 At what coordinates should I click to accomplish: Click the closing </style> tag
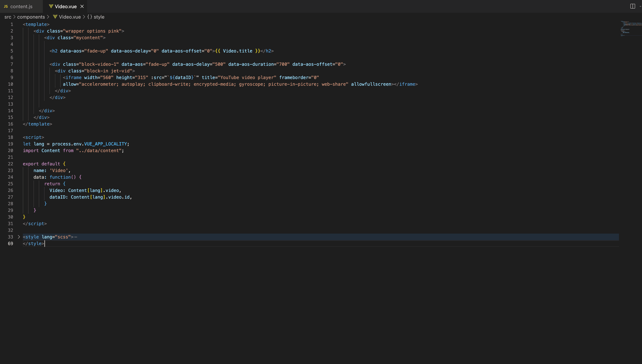point(33,244)
